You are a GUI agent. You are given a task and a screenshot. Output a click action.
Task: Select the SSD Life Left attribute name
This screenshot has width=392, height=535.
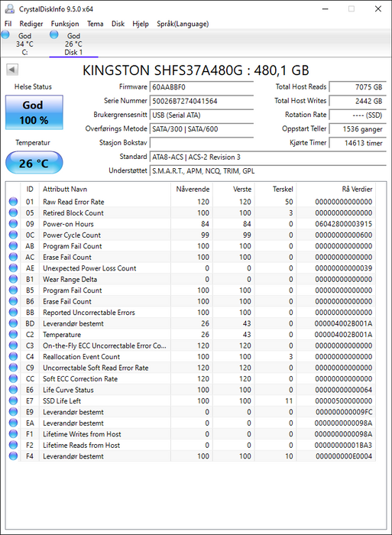62,401
